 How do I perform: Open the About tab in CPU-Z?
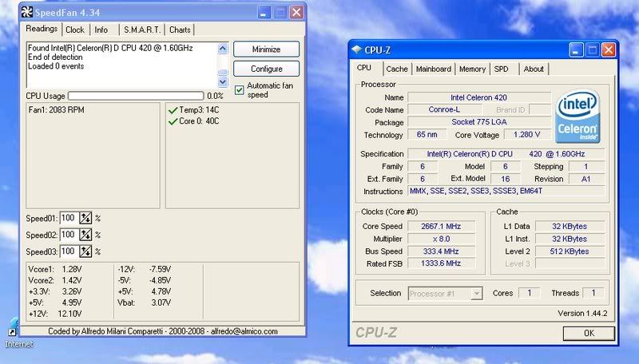[x=534, y=69]
